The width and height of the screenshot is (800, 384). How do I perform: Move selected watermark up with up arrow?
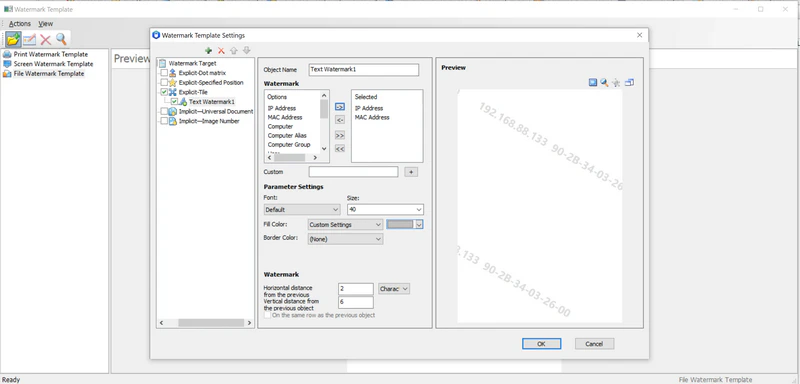[234, 50]
